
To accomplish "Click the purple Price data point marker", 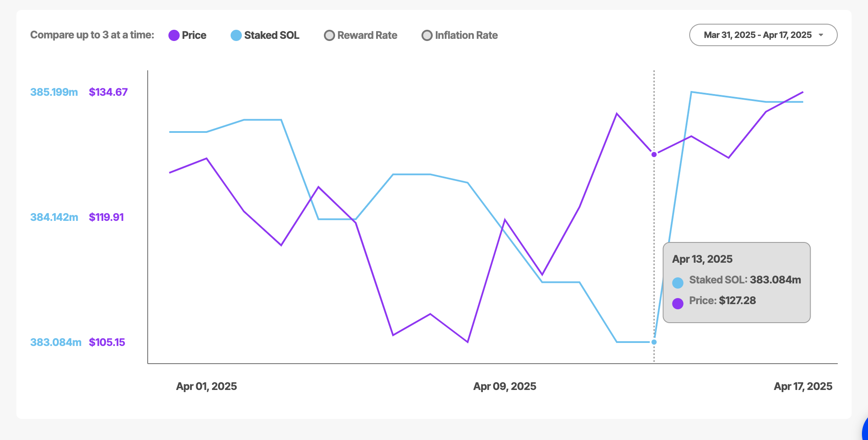I will (x=654, y=154).
